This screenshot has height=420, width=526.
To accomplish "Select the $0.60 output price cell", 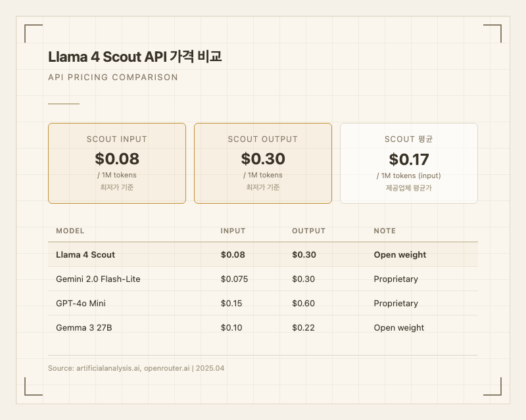I will (x=303, y=303).
